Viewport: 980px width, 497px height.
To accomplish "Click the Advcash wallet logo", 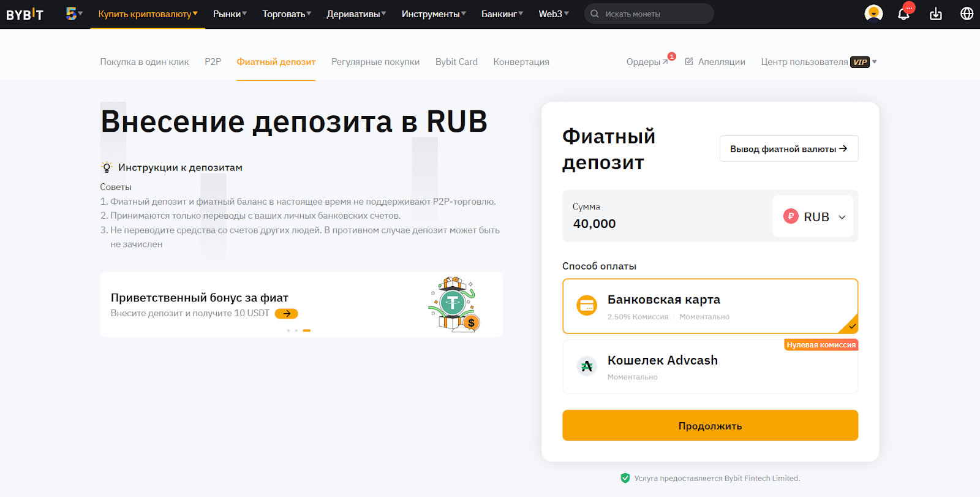I will coord(587,366).
